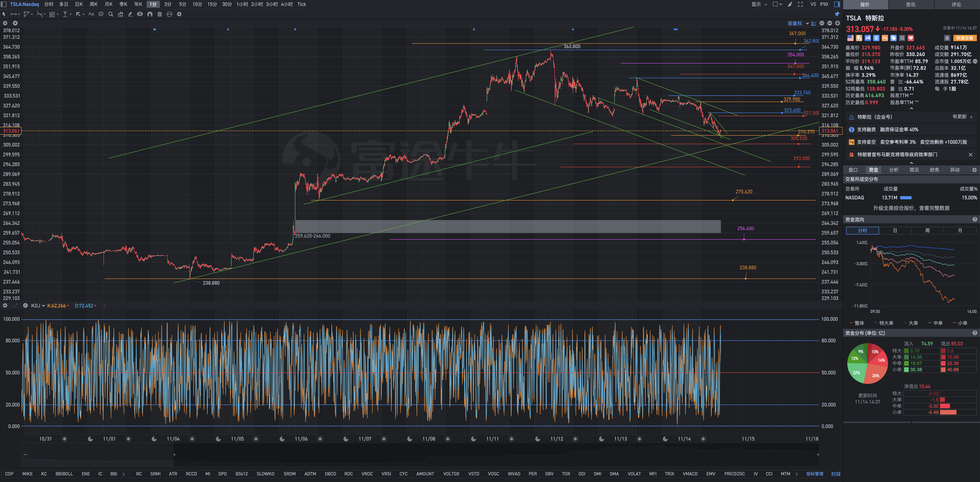Viewport: 980px width, 482px height.
Task: Click the VS compare button
Action: tap(813, 4)
